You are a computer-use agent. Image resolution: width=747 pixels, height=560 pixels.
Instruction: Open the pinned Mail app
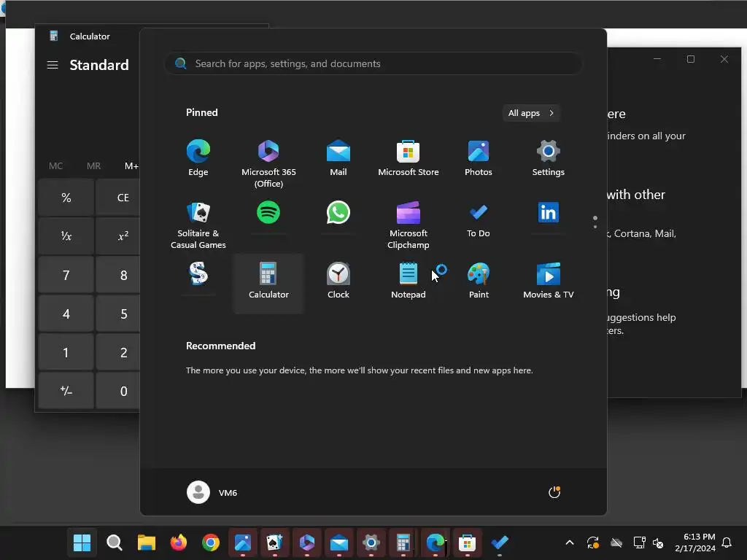pos(338,158)
